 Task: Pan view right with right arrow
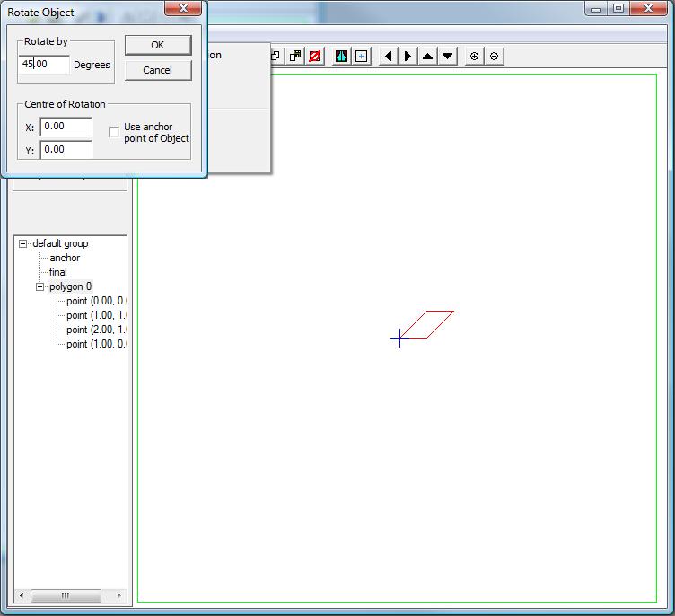(x=408, y=56)
